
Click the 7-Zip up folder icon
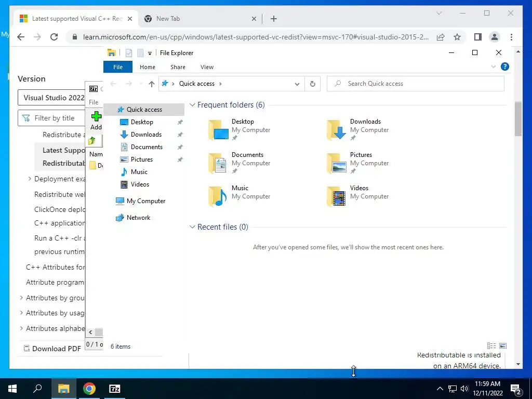click(x=91, y=140)
